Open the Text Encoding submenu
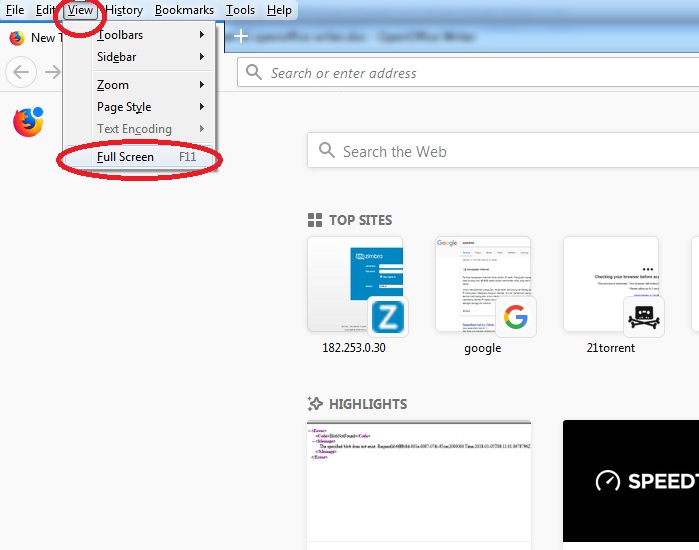 (x=151, y=129)
